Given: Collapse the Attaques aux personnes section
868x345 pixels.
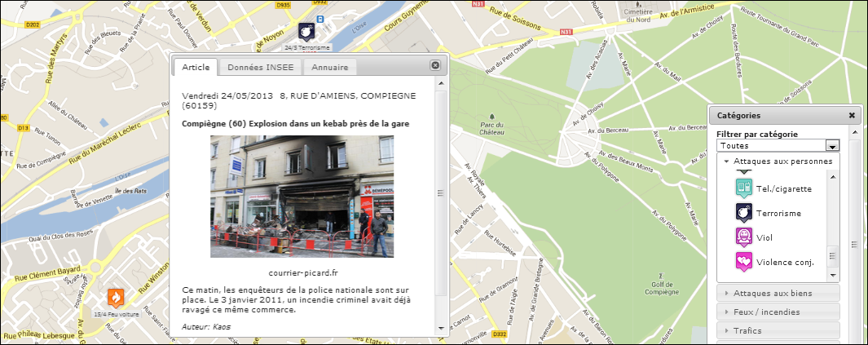Looking at the screenshot, I should coord(726,161).
